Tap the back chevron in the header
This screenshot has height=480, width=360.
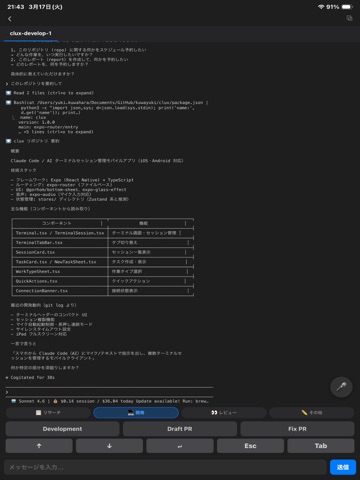(10, 19)
